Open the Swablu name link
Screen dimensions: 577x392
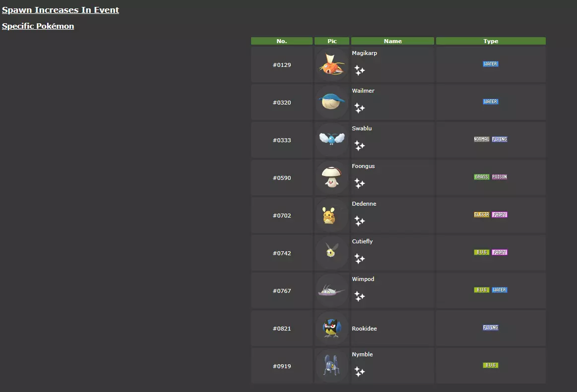362,128
